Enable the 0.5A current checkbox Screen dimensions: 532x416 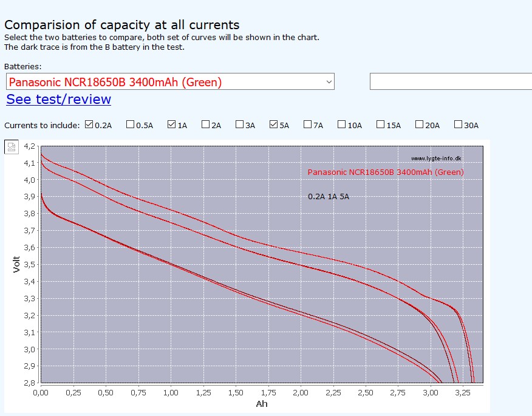[130, 124]
